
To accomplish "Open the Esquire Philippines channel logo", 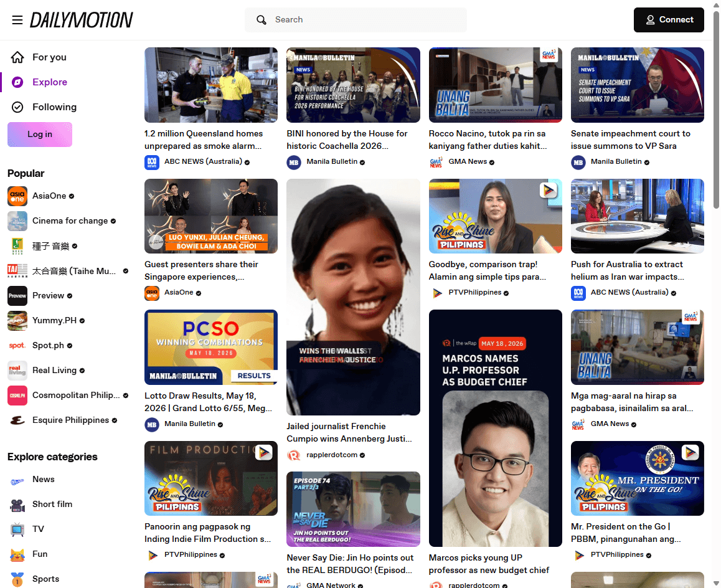I will (x=17, y=420).
